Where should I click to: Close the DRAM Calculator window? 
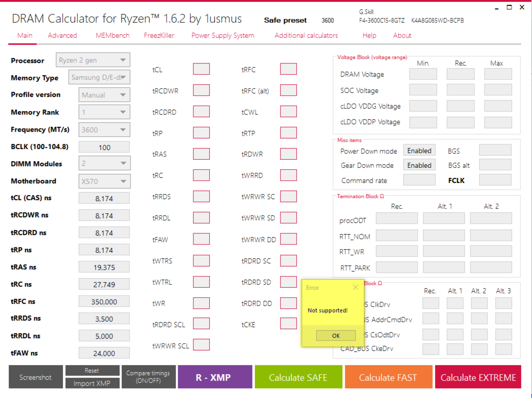point(522,7)
